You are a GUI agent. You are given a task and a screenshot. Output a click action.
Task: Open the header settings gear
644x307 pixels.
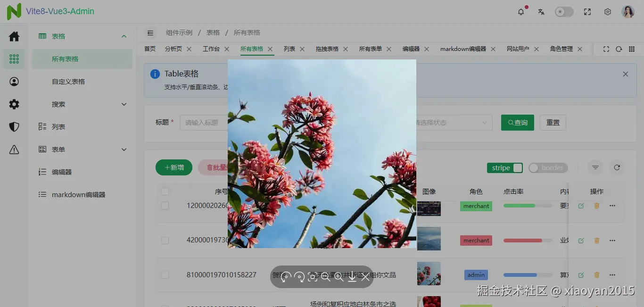(x=608, y=12)
